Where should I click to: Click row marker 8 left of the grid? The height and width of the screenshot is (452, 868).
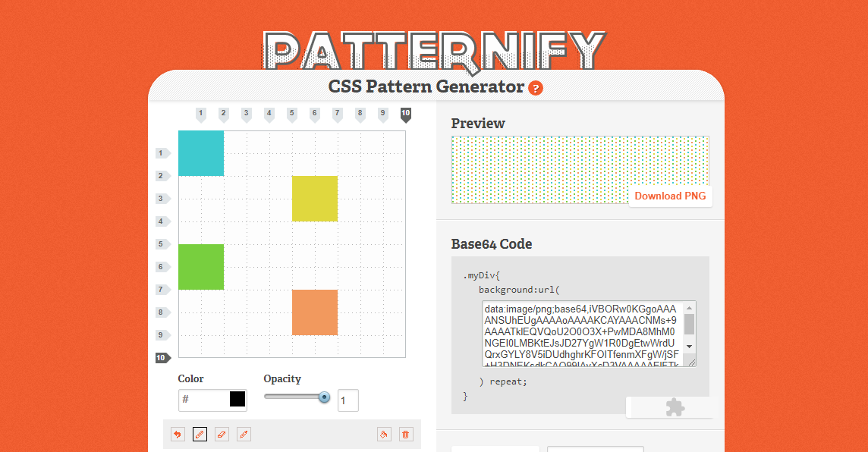tap(162, 312)
